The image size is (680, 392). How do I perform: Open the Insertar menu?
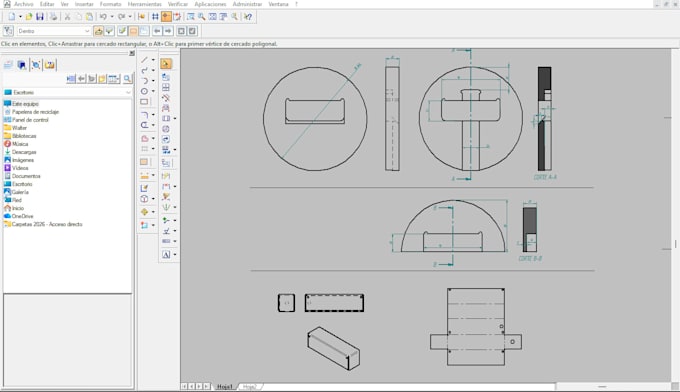point(84,4)
